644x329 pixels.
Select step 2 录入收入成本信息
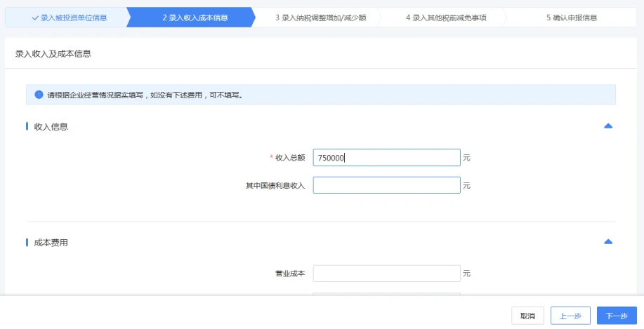click(195, 18)
